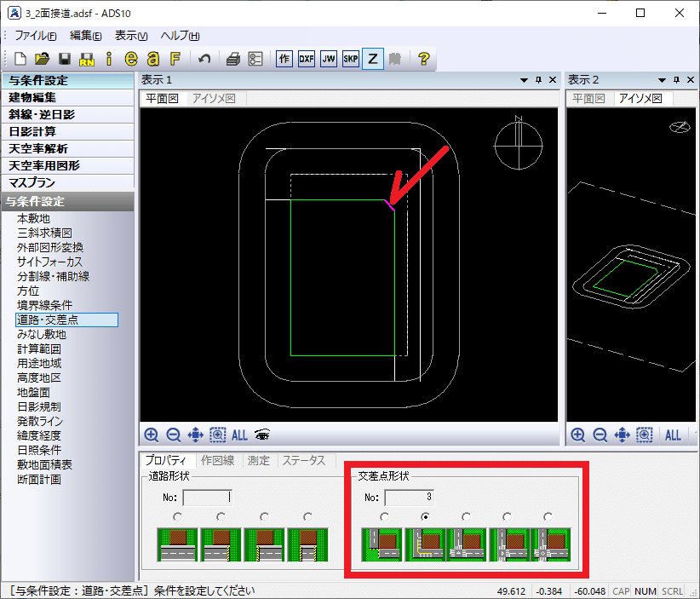Switch to the 測定 tab
Viewport: 700px width, 599px height.
tap(259, 460)
